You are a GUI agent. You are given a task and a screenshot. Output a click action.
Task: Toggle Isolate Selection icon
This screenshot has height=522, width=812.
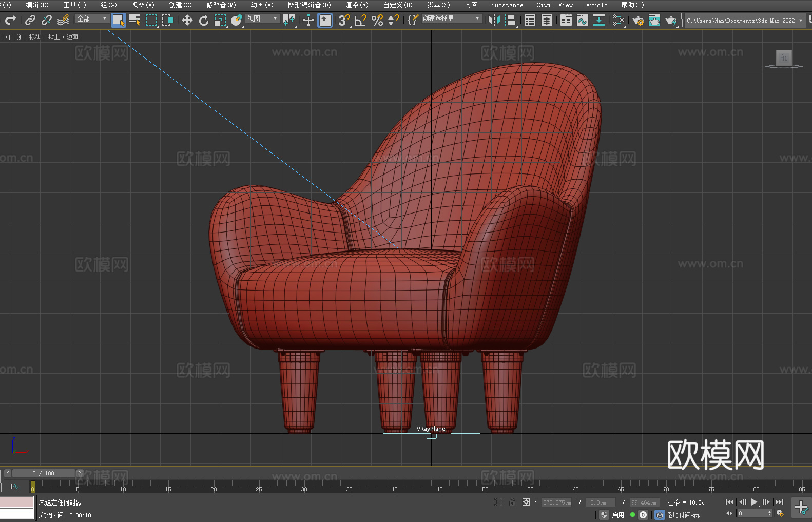(498, 502)
